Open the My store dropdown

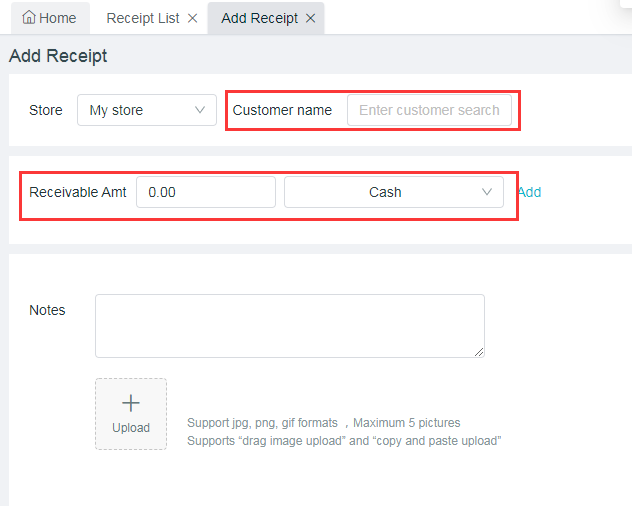click(x=146, y=110)
